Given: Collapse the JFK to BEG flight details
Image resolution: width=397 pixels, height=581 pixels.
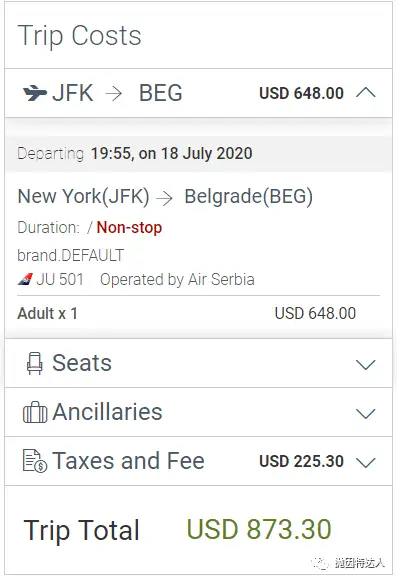Looking at the screenshot, I should [x=366, y=93].
